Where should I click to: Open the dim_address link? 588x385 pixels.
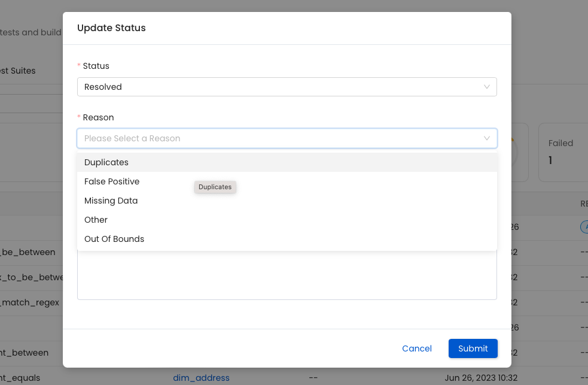201,378
